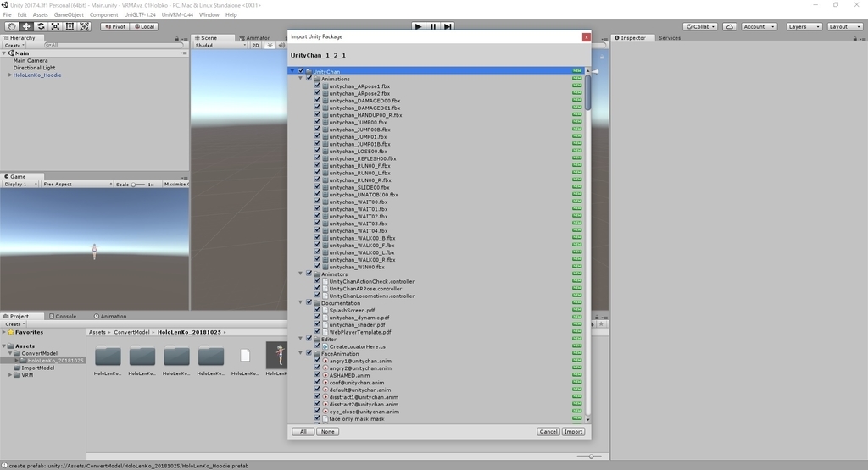The image size is (868, 470).
Task: Uncheck SplashScreen.pdf checkbox
Action: tap(317, 310)
